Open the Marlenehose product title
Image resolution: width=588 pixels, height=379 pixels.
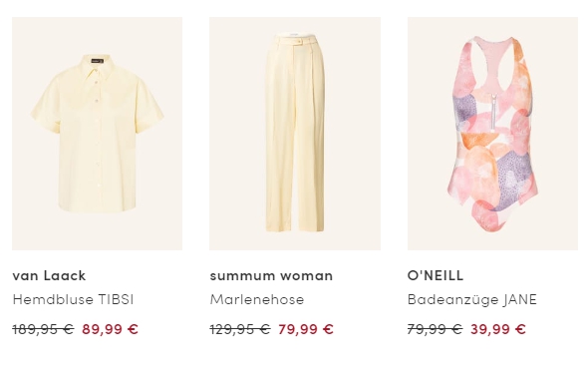click(x=257, y=299)
